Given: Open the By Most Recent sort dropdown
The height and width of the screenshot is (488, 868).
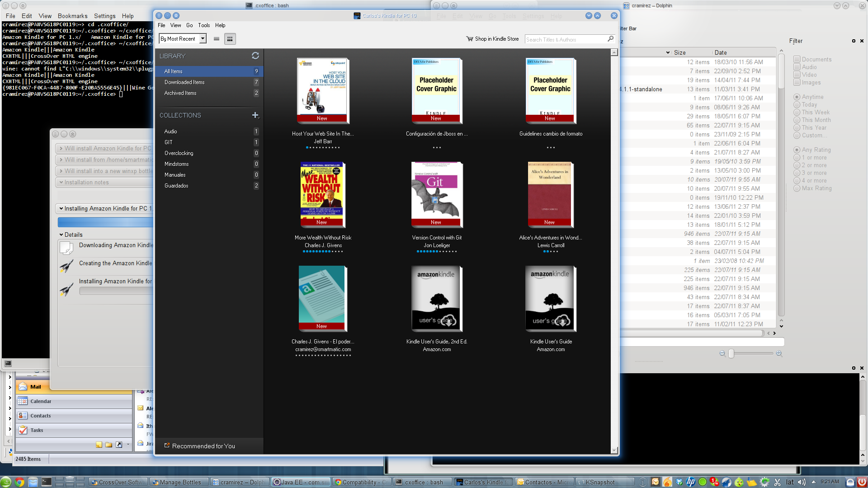Looking at the screenshot, I should point(182,38).
